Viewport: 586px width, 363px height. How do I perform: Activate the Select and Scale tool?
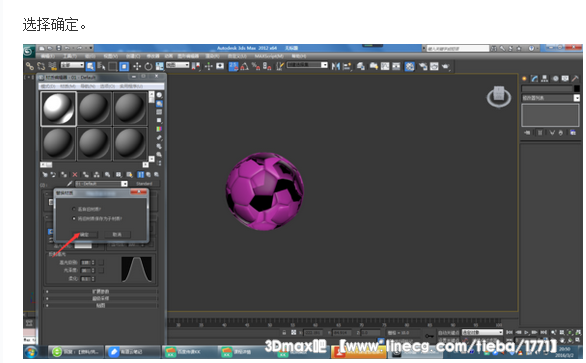click(x=160, y=67)
